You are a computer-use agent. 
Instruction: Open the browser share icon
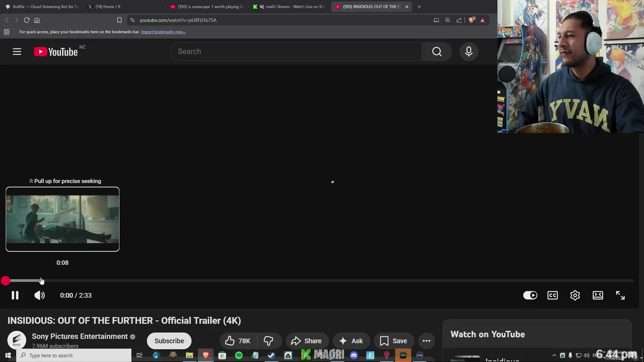(459, 20)
